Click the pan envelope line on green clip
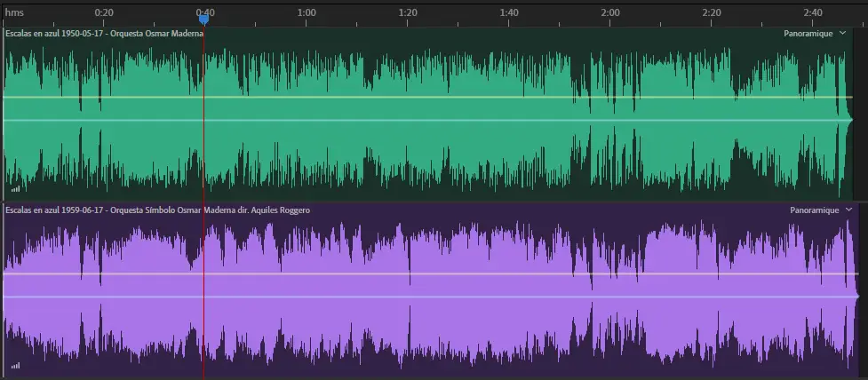 pyautogui.click(x=427, y=120)
